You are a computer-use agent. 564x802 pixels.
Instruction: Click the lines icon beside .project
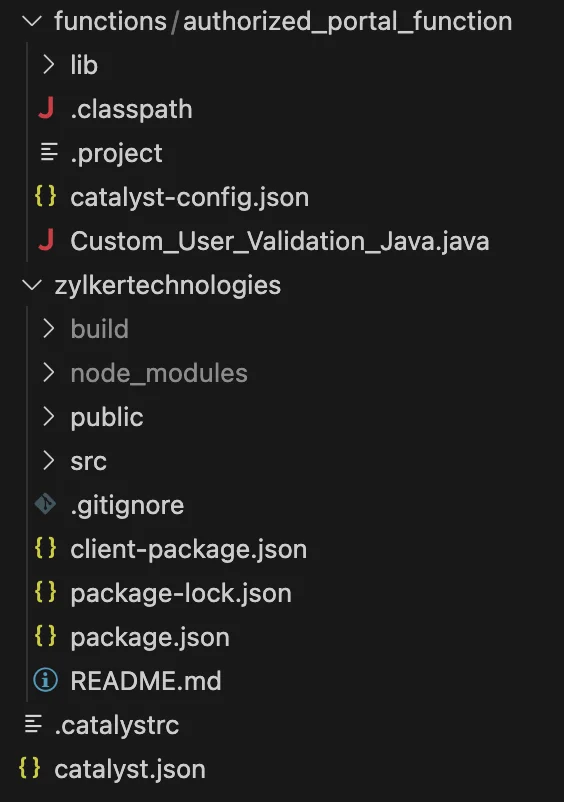tap(49, 152)
